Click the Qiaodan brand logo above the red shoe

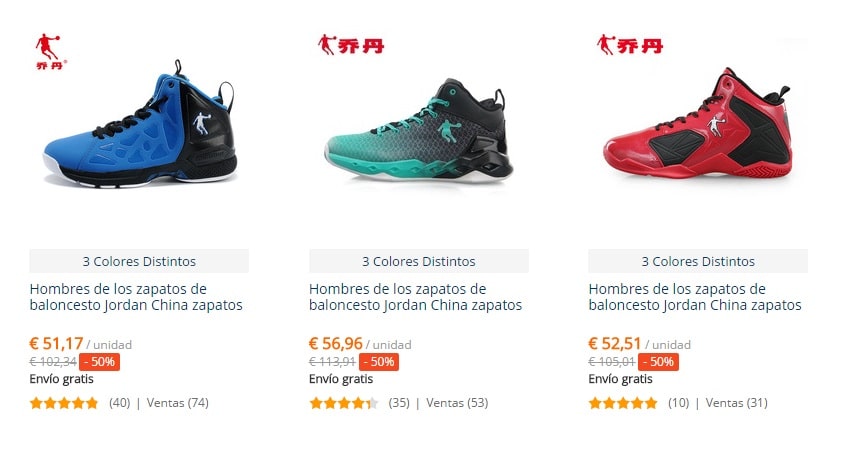[630, 45]
